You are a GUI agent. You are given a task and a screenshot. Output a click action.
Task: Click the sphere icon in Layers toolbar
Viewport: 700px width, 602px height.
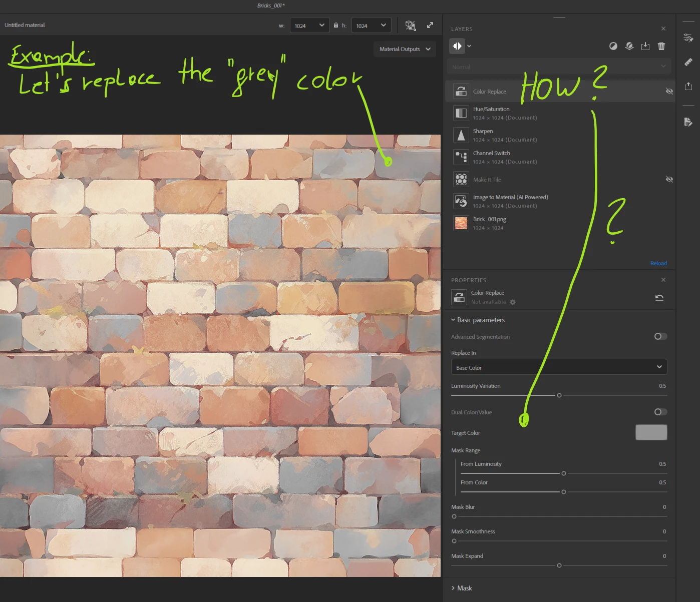(629, 46)
